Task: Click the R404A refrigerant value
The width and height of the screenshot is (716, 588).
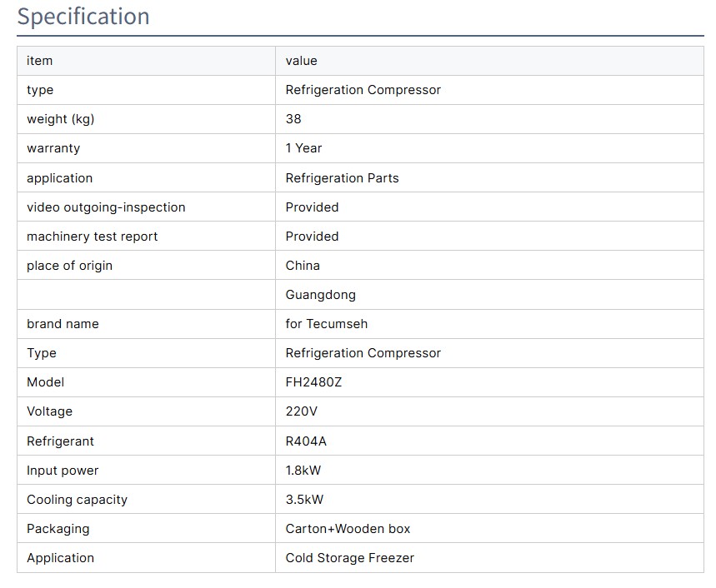Action: click(306, 441)
